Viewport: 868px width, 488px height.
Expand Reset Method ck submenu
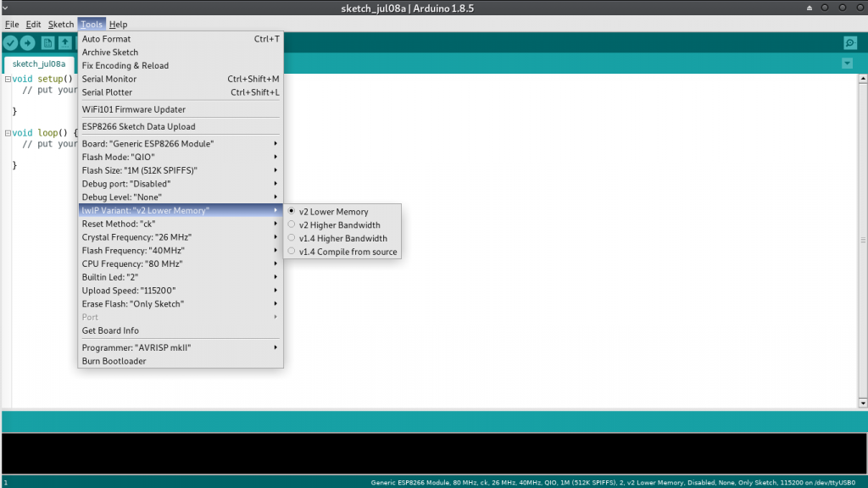pos(181,224)
